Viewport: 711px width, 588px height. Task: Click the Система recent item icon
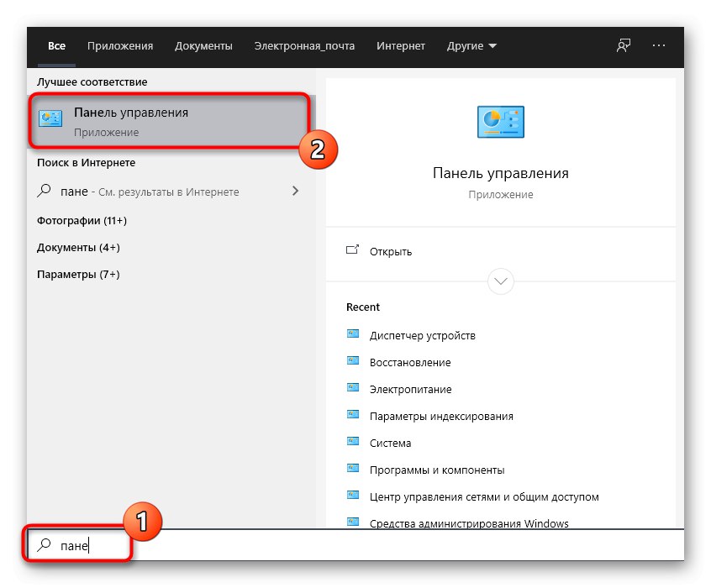pos(353,443)
